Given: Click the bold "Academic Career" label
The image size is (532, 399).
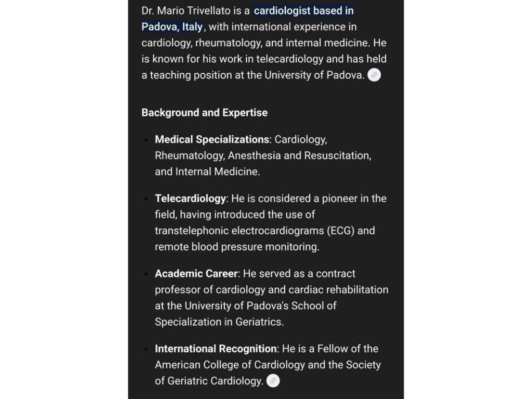Looking at the screenshot, I should [196, 274].
